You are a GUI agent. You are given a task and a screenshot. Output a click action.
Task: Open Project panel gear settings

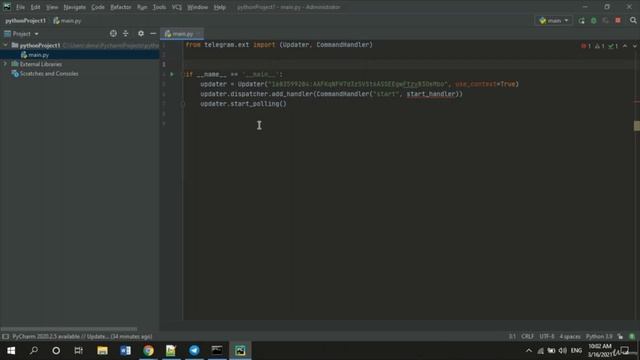pos(141,33)
